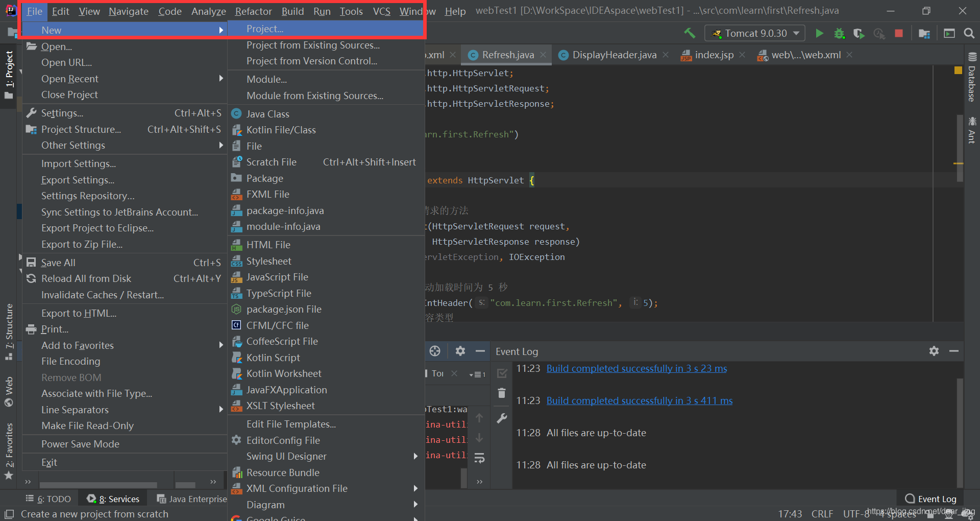Minimize the Event Log panel

(954, 351)
